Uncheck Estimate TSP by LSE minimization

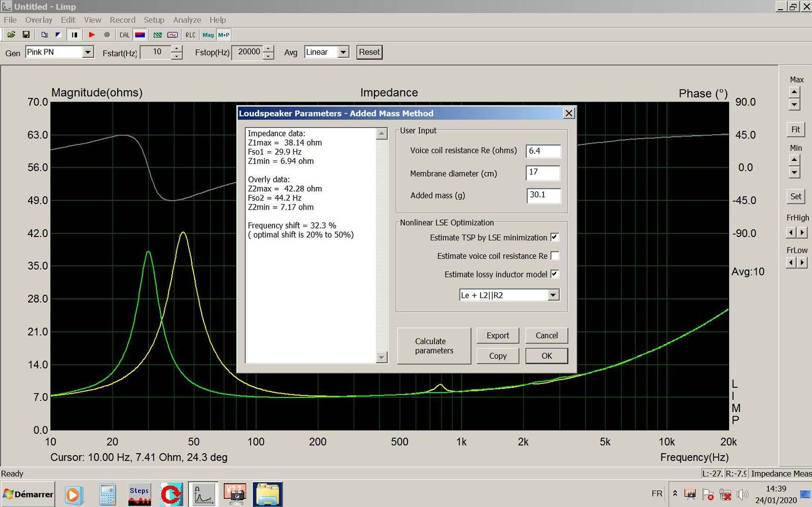[555, 237]
